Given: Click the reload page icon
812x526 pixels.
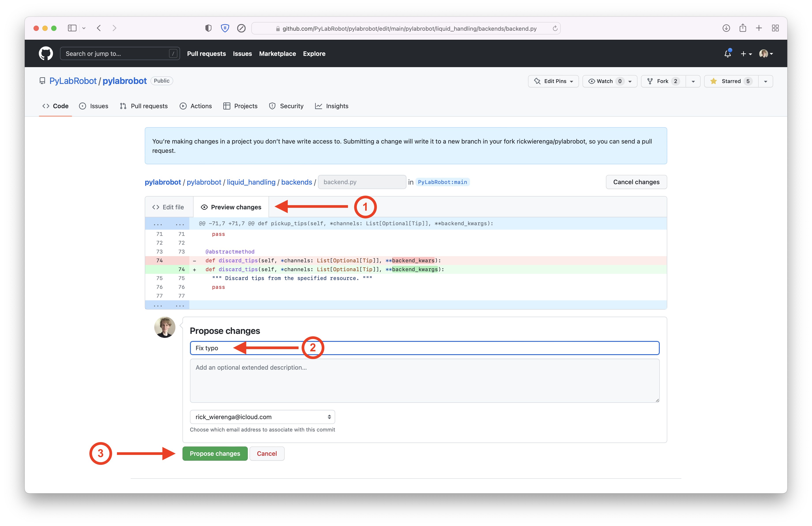Looking at the screenshot, I should coord(555,28).
